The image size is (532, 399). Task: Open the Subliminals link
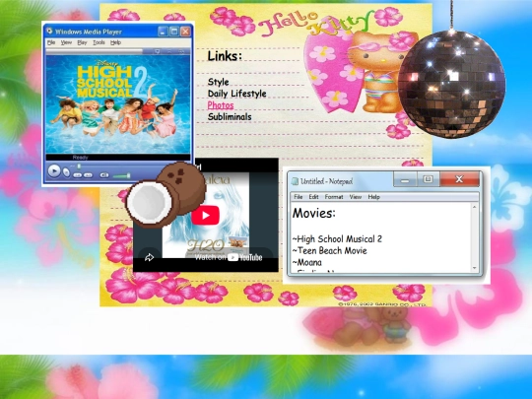coord(230,116)
